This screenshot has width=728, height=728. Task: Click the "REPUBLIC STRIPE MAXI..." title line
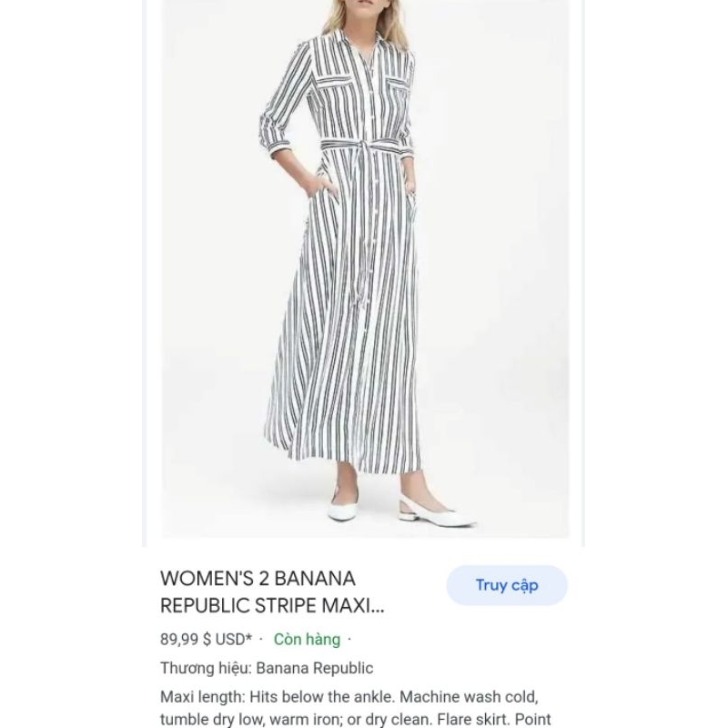[x=278, y=607]
